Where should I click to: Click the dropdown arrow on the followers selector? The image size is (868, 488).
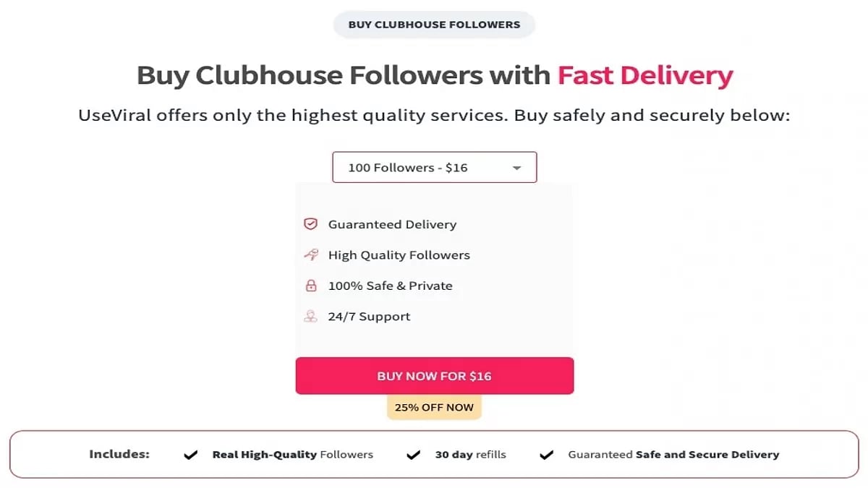coord(516,167)
